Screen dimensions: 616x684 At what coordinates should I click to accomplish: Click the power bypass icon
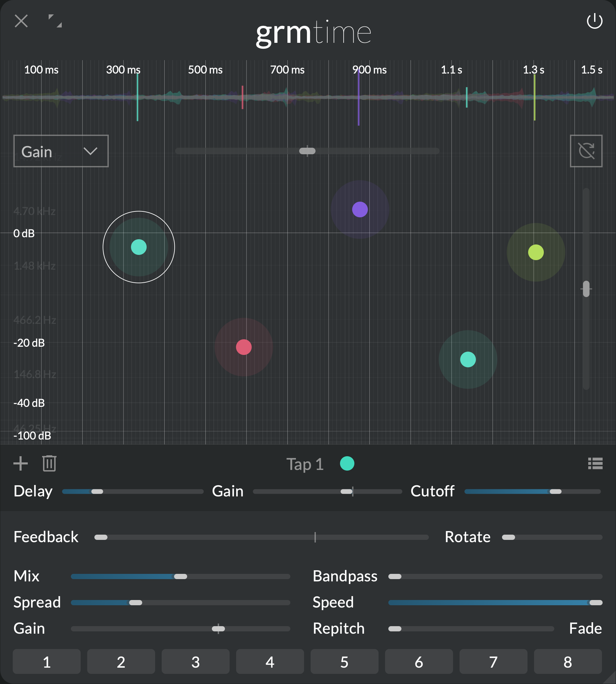click(x=594, y=21)
